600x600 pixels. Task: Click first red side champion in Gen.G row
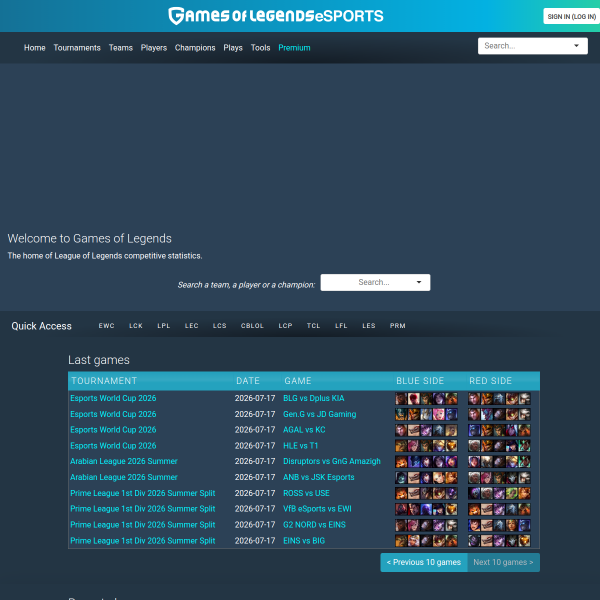coord(474,414)
